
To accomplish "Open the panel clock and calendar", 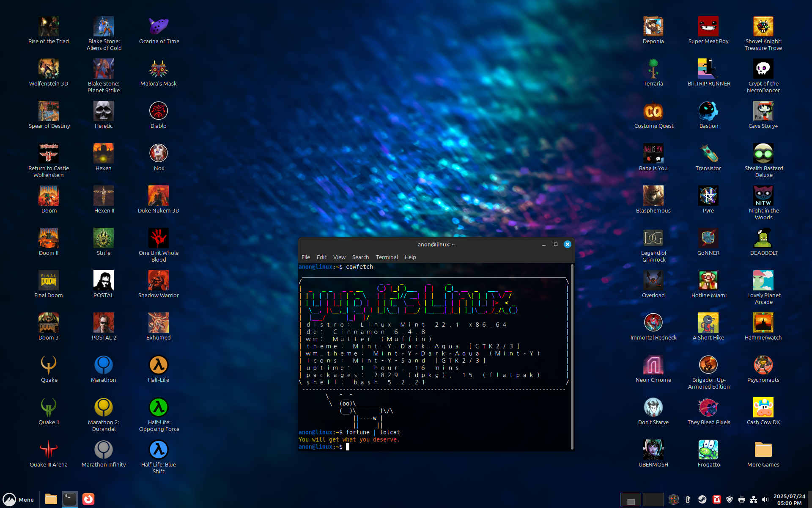I will point(789,500).
